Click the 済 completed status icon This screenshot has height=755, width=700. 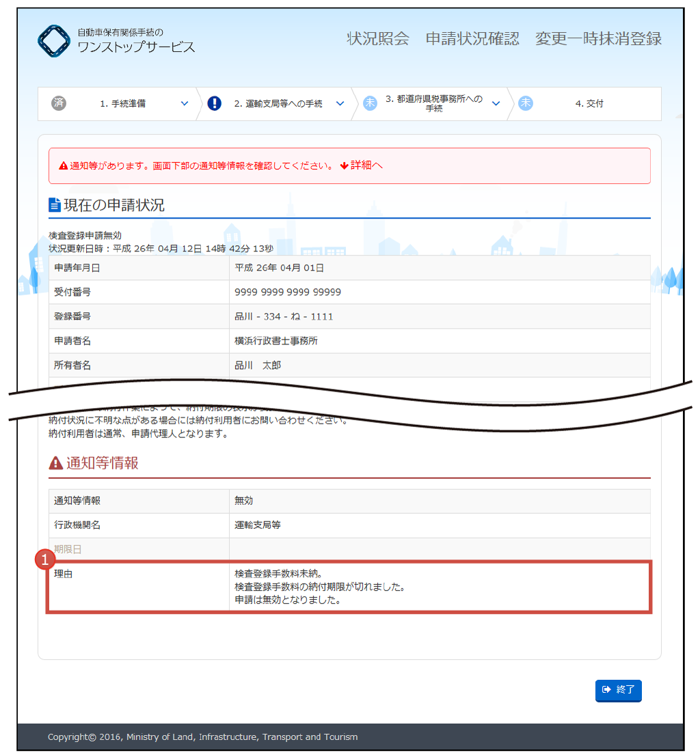coord(59,103)
